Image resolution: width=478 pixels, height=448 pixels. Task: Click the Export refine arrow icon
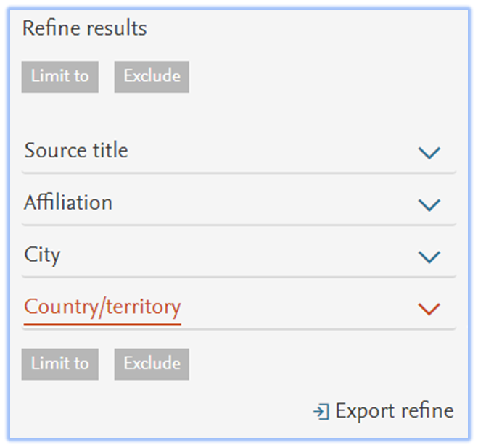pos(321,412)
